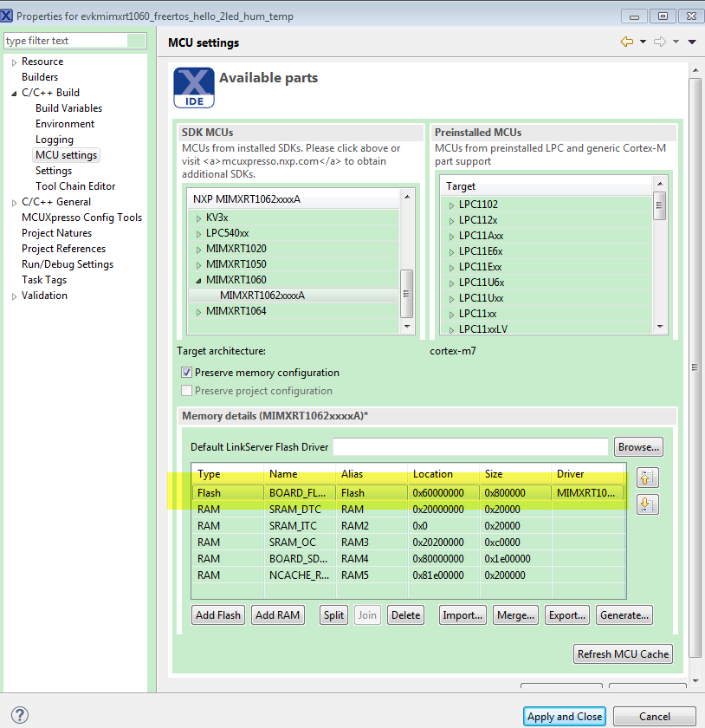Expand the LPC540xx SDK MCU group

click(198, 234)
